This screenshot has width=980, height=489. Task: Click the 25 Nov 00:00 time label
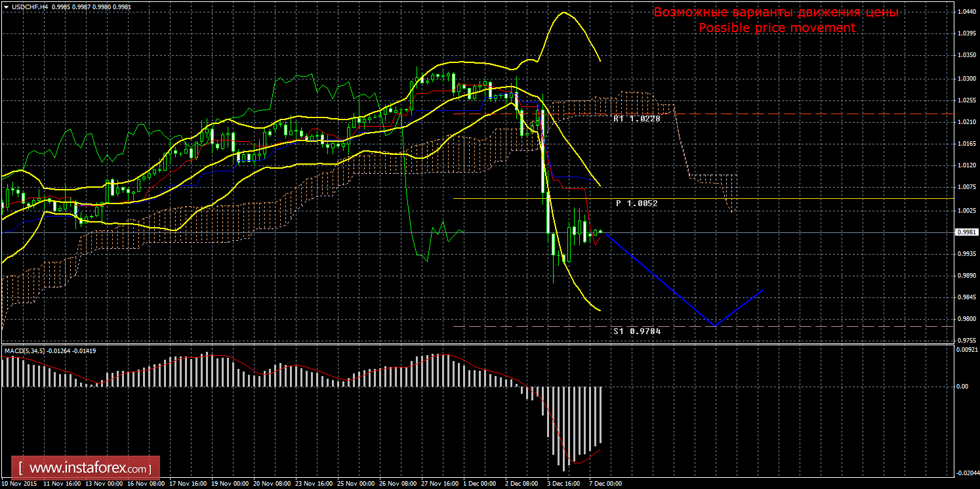[354, 484]
